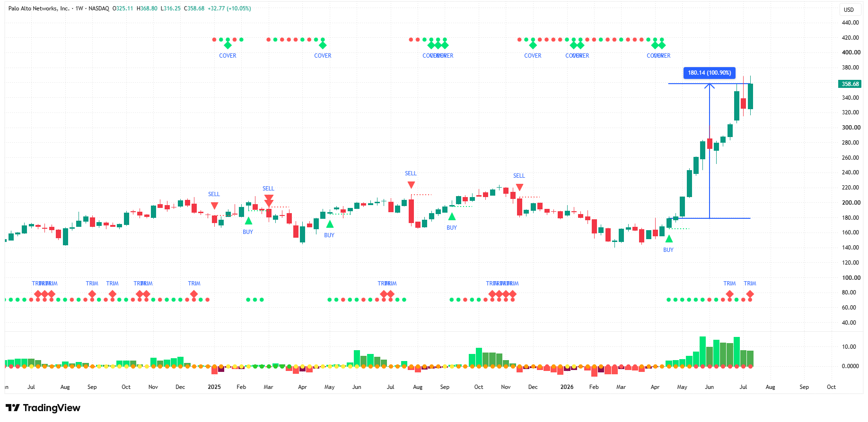The width and height of the screenshot is (868, 422).
Task: Select the SELL signal triangle from July 2025
Action: tap(411, 185)
